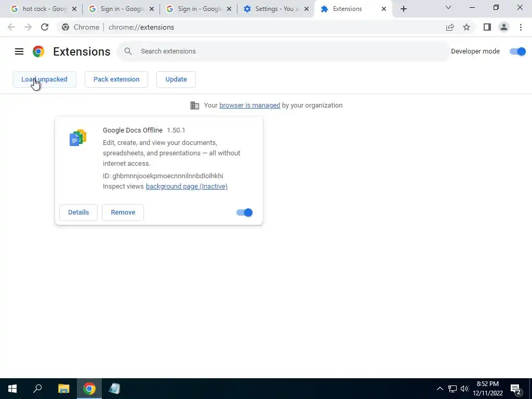Click the Developer mode label
The width and height of the screenshot is (532, 399).
pos(475,51)
